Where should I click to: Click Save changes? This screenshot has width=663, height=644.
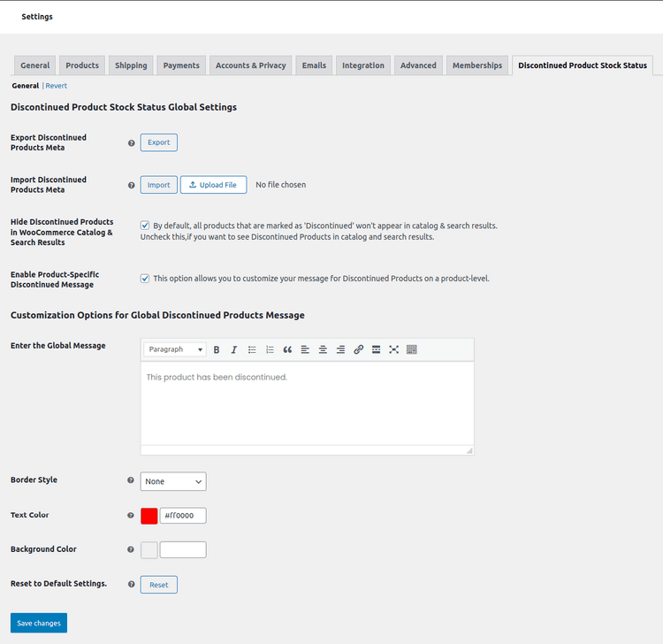[39, 623]
